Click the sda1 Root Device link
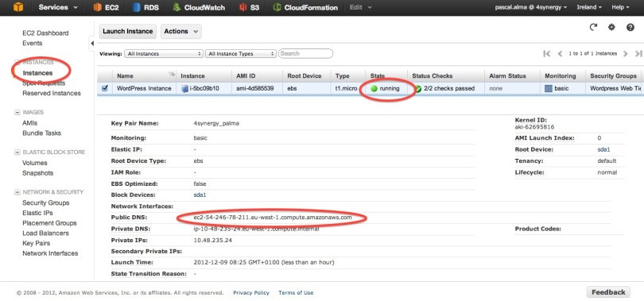The image size is (644, 301). tap(603, 149)
